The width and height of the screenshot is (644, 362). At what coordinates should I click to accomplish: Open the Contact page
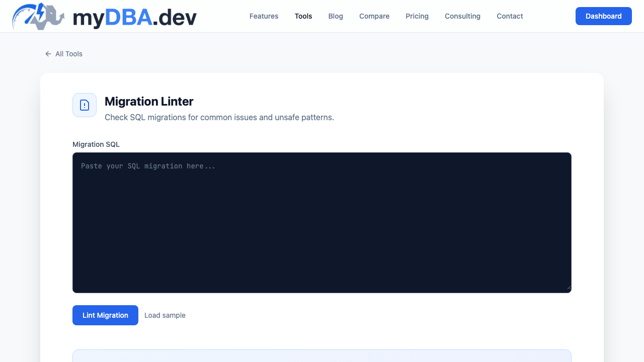click(510, 16)
